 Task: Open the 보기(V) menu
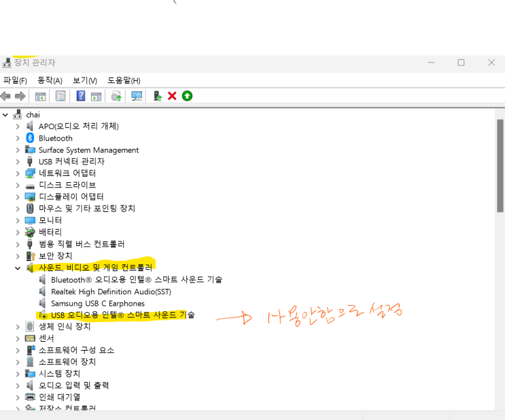85,80
